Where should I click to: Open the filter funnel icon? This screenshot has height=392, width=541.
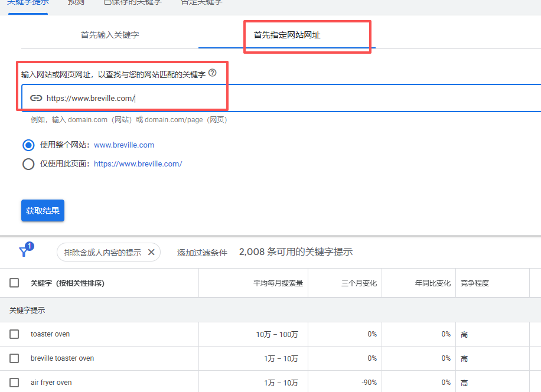[24, 252]
